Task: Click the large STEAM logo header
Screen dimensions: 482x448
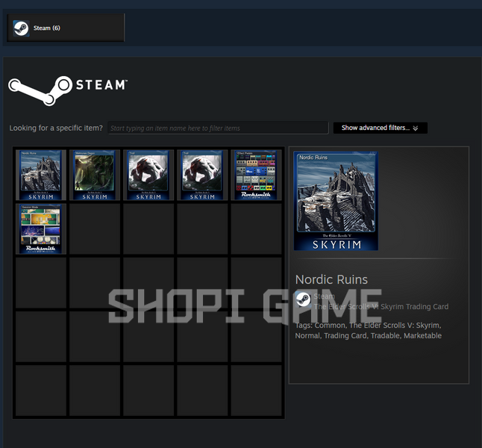Action: 68,91
